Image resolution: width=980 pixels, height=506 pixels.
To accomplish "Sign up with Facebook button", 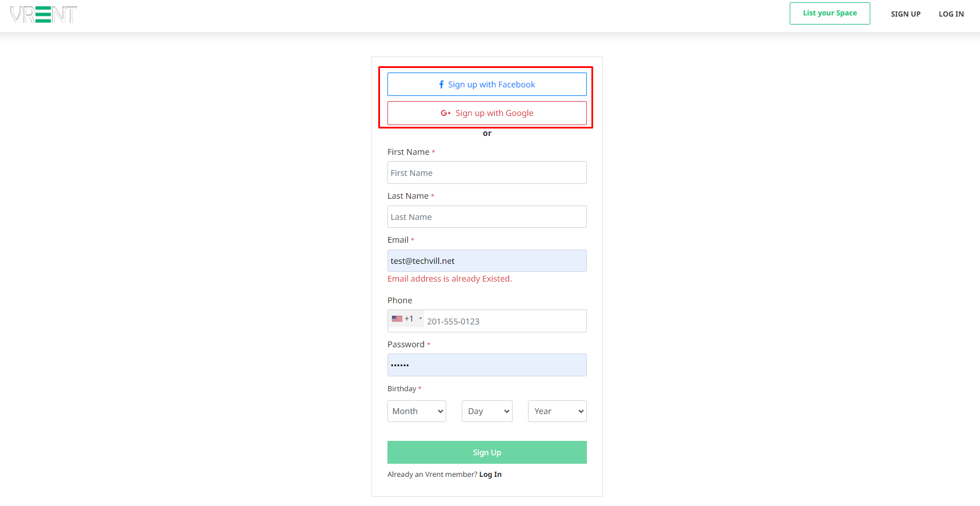I will pos(487,85).
